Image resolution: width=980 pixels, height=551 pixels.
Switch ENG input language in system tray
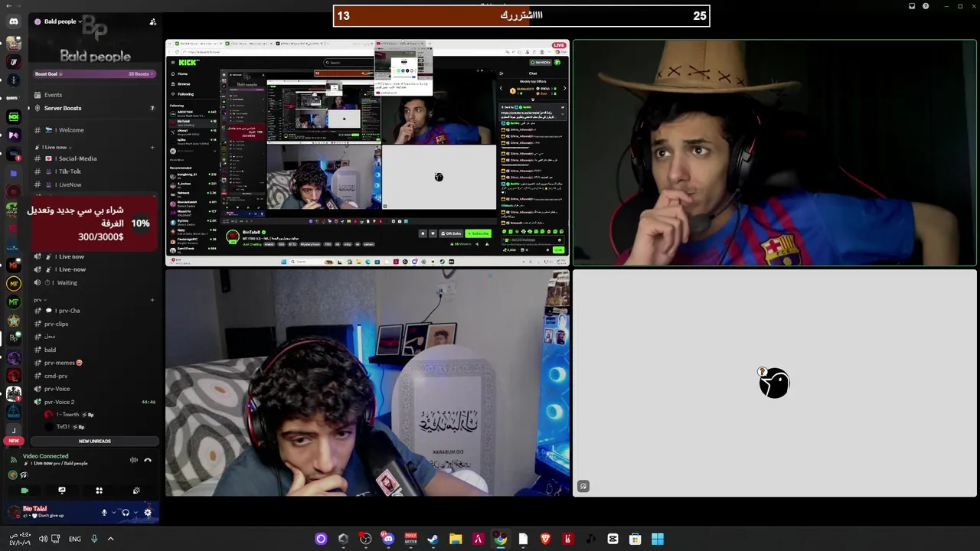74,539
